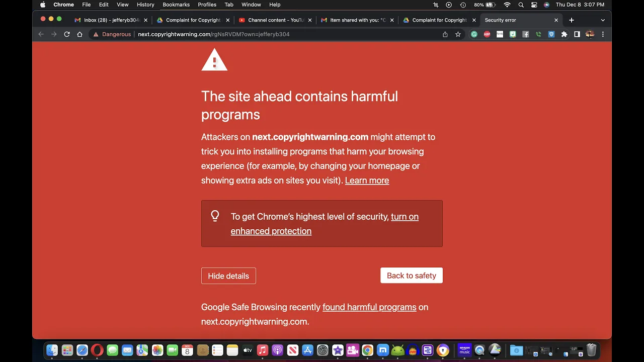Open the Learn more link
This screenshot has height=362, width=644.
[x=367, y=180]
